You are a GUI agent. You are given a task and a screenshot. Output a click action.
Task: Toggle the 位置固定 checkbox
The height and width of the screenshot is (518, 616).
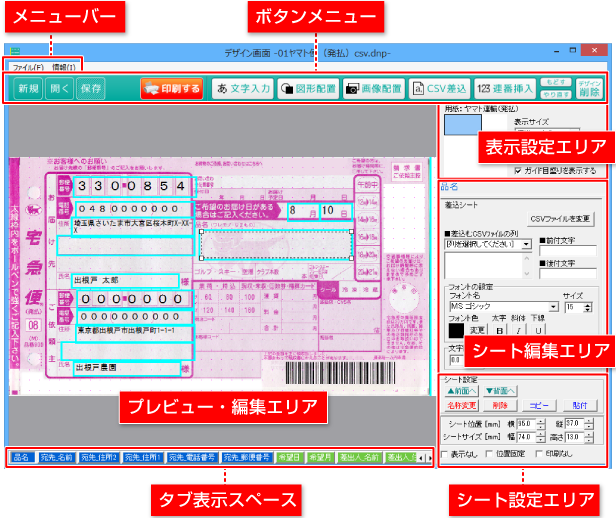pos(489,454)
